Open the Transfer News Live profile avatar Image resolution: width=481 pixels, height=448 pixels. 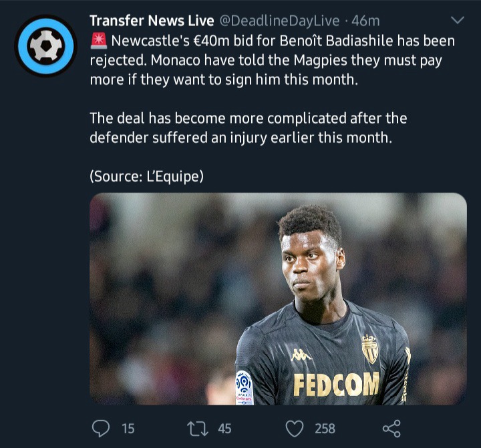[x=45, y=45]
